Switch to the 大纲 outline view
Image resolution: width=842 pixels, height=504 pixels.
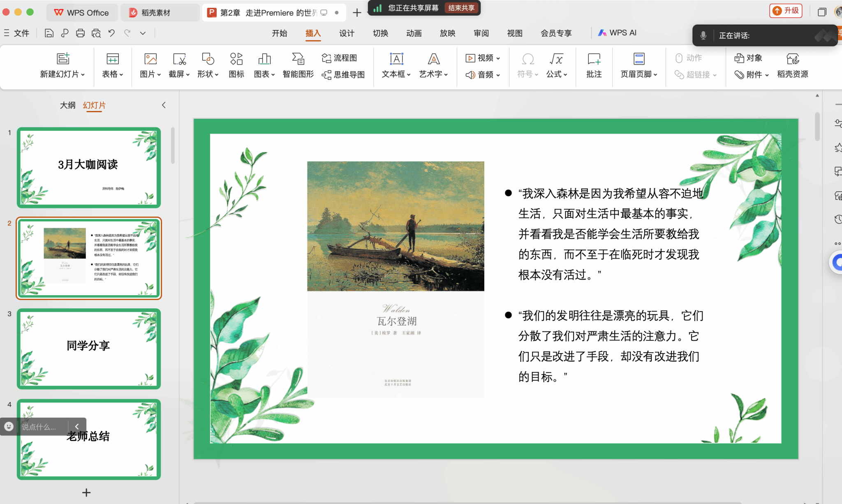[68, 105]
